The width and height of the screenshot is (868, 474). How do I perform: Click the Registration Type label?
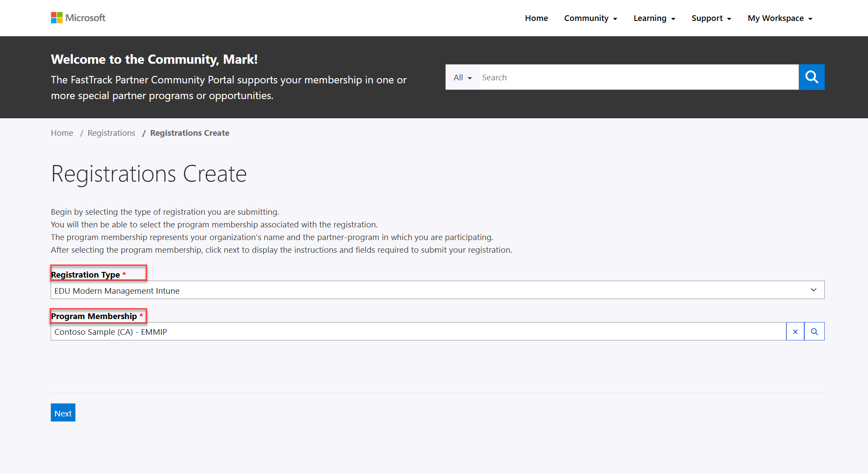[86, 275]
